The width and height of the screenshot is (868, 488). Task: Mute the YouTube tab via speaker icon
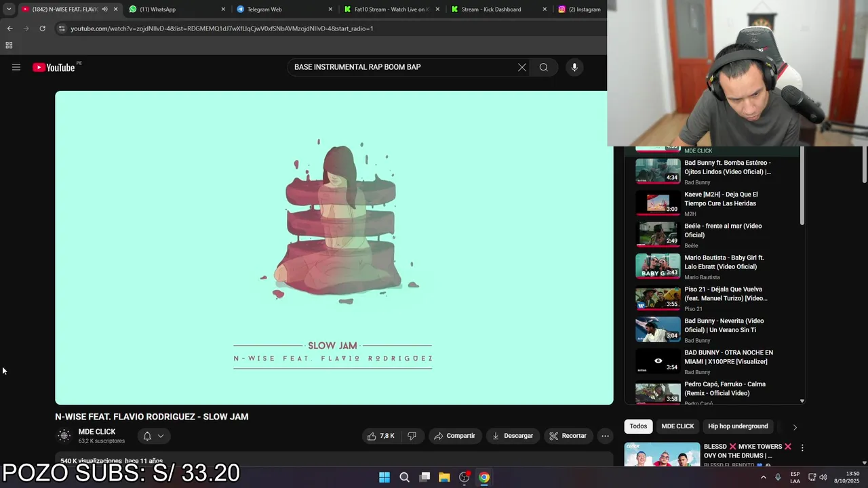[104, 9]
